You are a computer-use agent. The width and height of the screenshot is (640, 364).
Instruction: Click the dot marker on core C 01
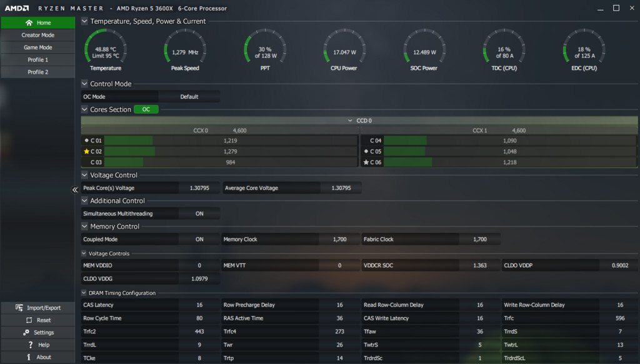point(86,140)
